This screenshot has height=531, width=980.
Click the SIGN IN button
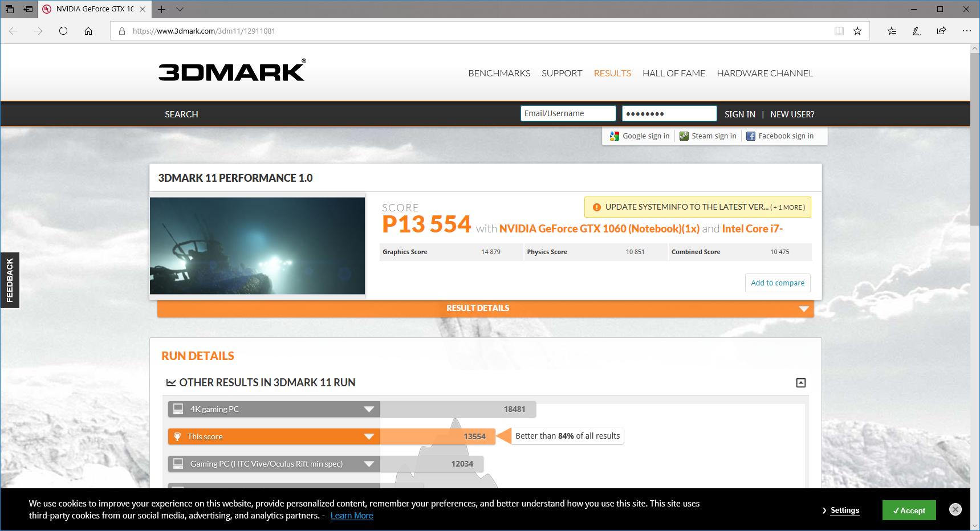[740, 115]
